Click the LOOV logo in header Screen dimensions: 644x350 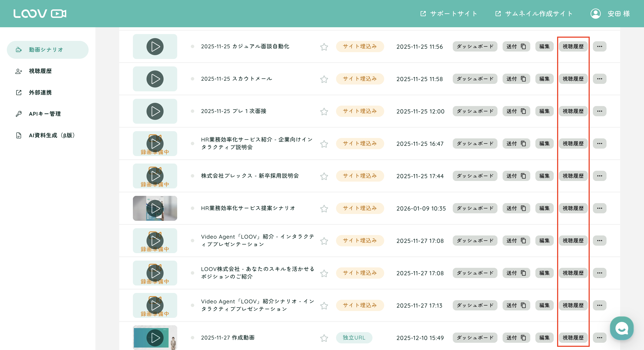pos(40,13)
